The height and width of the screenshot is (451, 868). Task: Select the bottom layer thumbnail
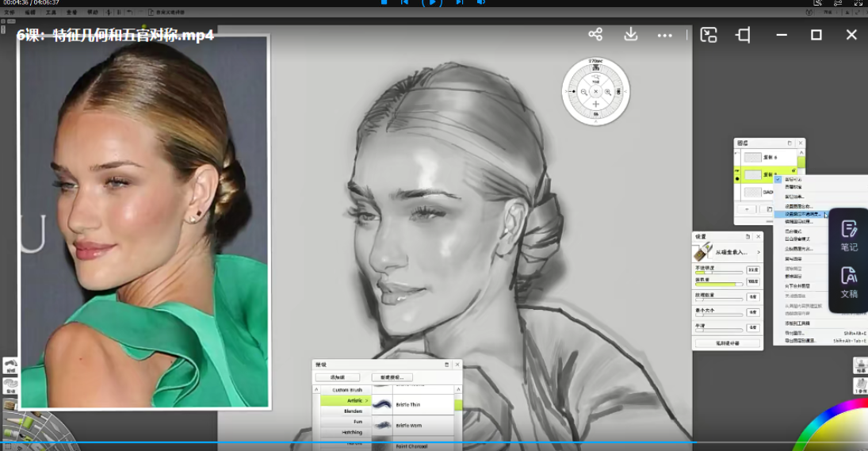click(752, 192)
